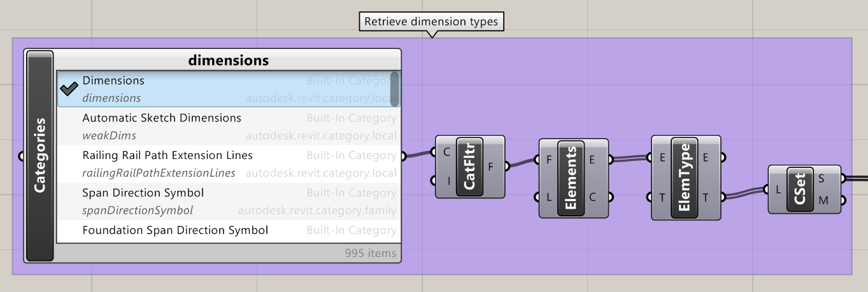868x292 pixels.
Task: Click the F output of CatFltr
Action: point(506,167)
